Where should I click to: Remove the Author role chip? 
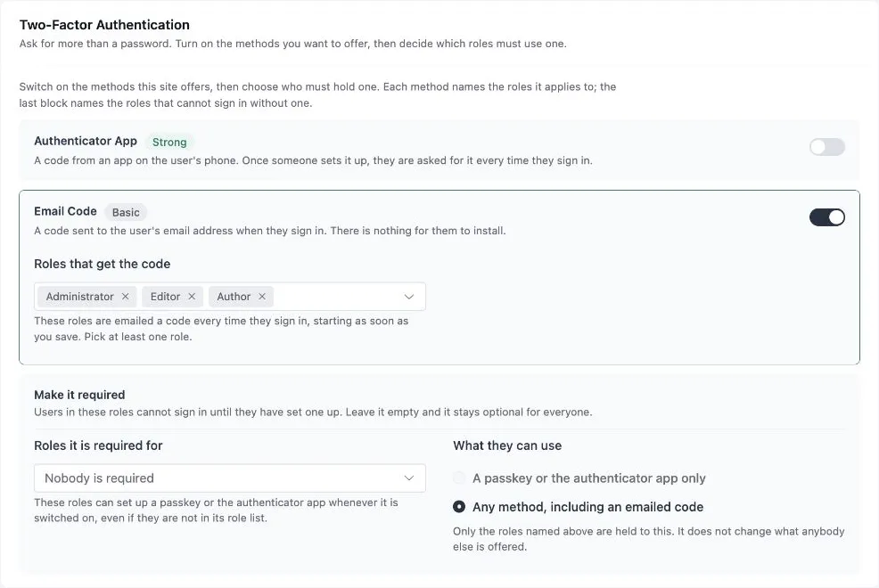262,297
